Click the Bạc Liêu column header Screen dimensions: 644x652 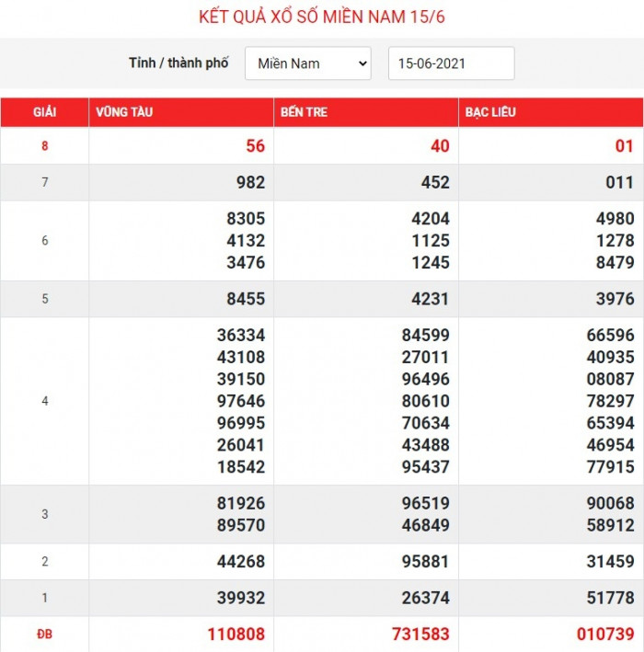490,112
